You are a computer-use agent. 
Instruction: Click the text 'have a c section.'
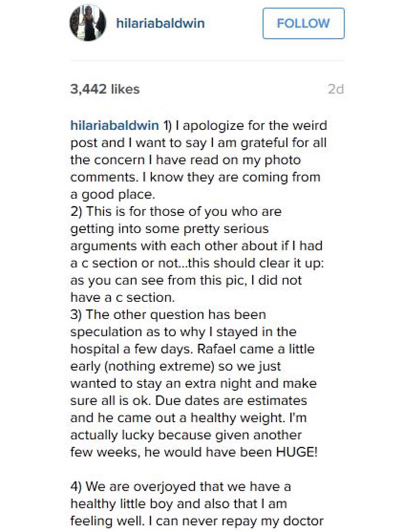[x=123, y=298]
